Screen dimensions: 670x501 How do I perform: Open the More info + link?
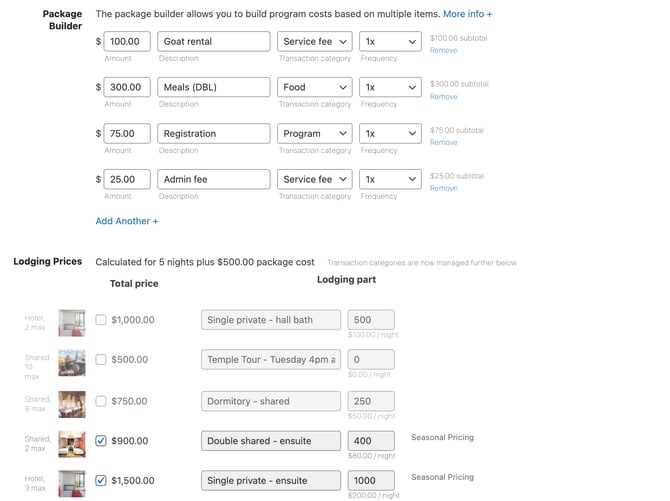click(x=467, y=14)
